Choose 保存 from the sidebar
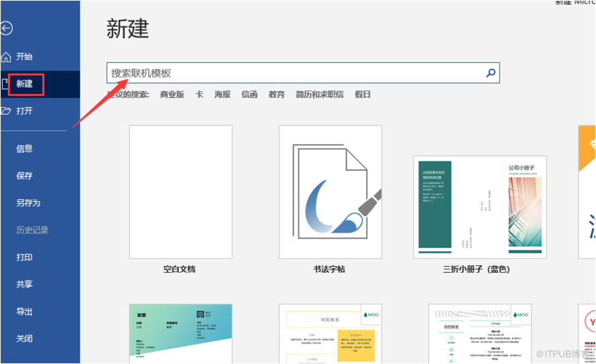Viewport: 596px width, 364px height. [x=25, y=176]
